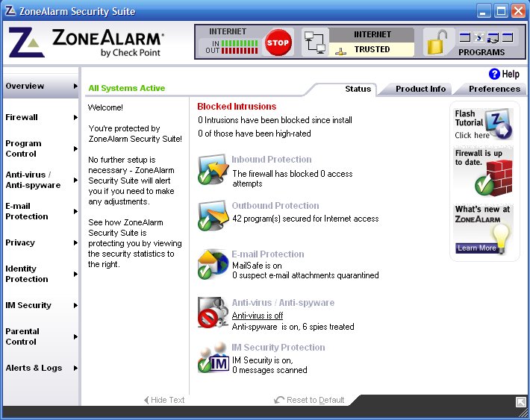530x420 pixels.
Task: Expand the Program Control menu arrow
Action: coord(75,148)
